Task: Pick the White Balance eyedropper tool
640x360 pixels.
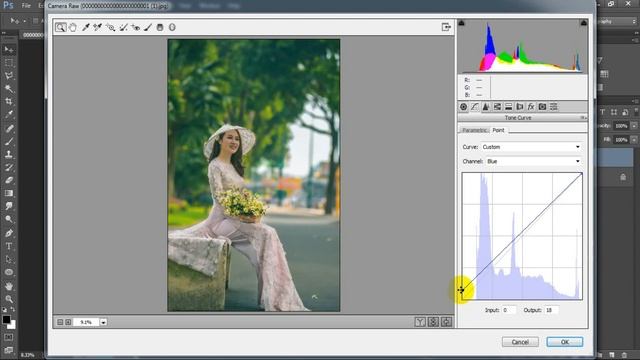Action: click(85, 27)
